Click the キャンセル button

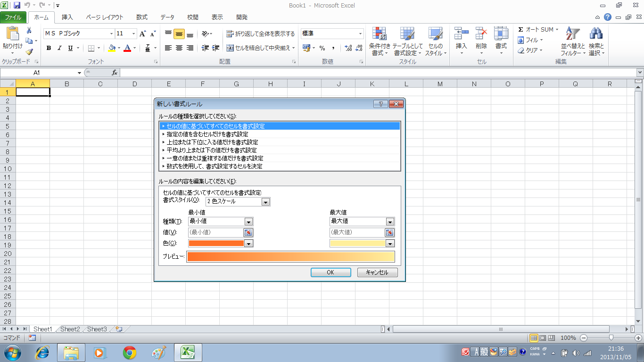tap(377, 272)
